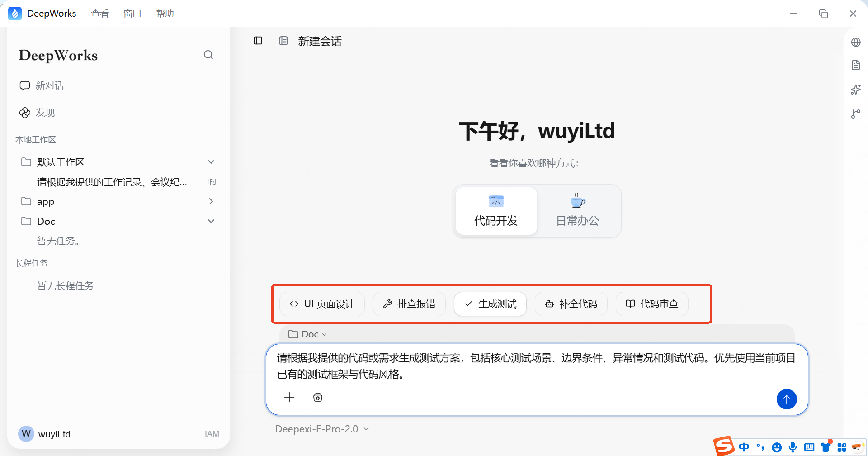868x456 pixels.
Task: Click the 暂无任务。 text under Doc
Action: (x=59, y=241)
